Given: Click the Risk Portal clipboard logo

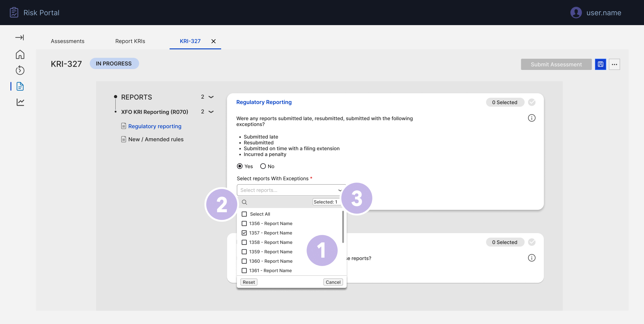Looking at the screenshot, I should (x=14, y=13).
